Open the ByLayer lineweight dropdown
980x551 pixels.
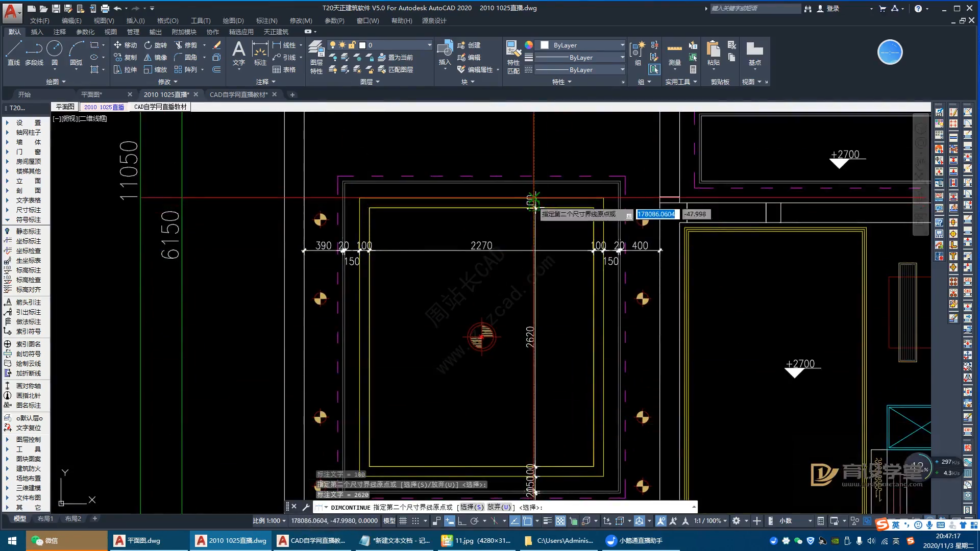tap(580, 57)
